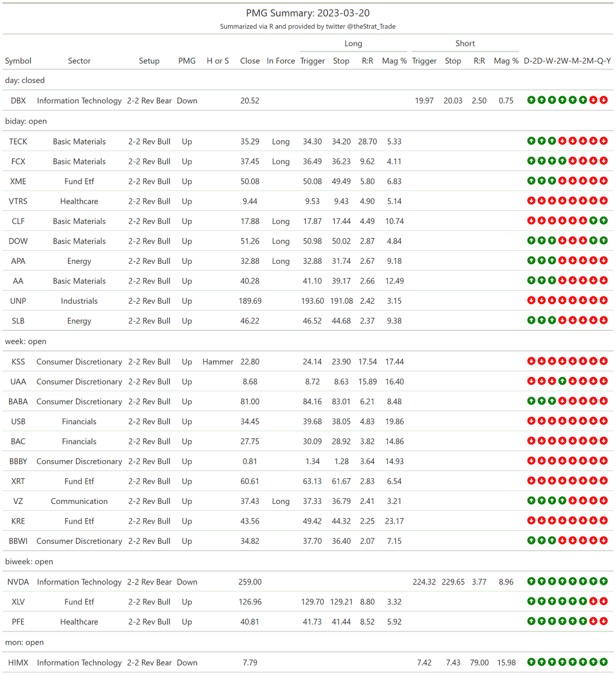Click the yearly up arrow in NVDA row
Viewport: 616px width, 675px height.
coord(604,582)
